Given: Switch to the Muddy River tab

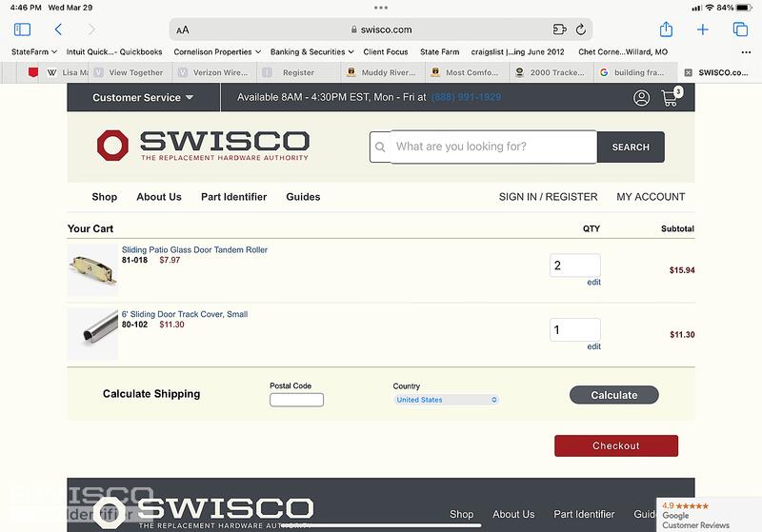Looking at the screenshot, I should click(x=383, y=72).
